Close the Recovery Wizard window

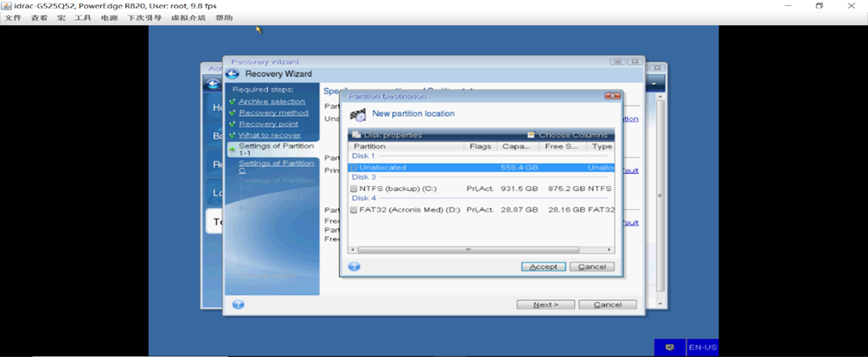635,61
